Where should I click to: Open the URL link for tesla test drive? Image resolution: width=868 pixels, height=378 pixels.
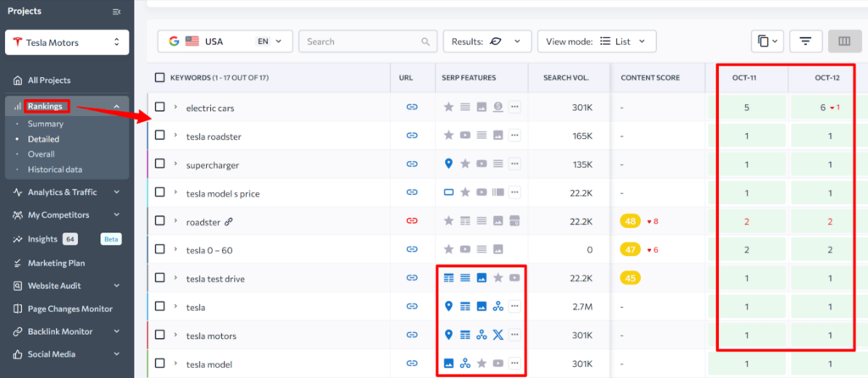[412, 278]
